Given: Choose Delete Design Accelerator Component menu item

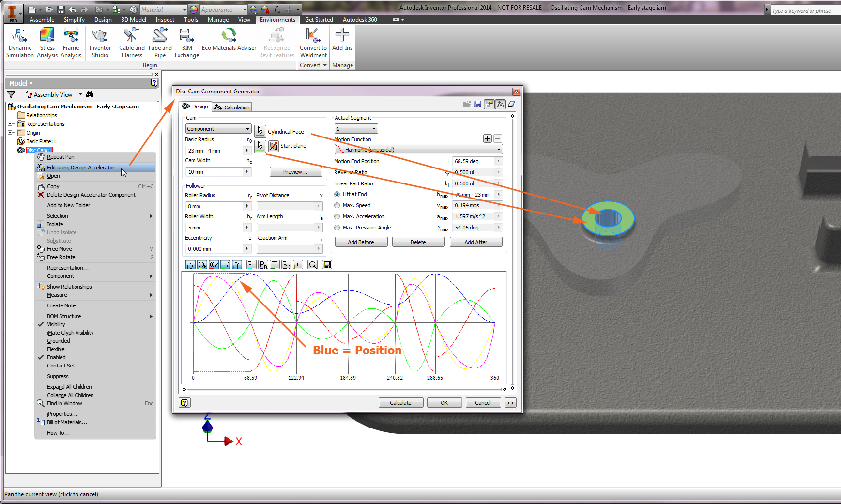Looking at the screenshot, I should (95, 195).
